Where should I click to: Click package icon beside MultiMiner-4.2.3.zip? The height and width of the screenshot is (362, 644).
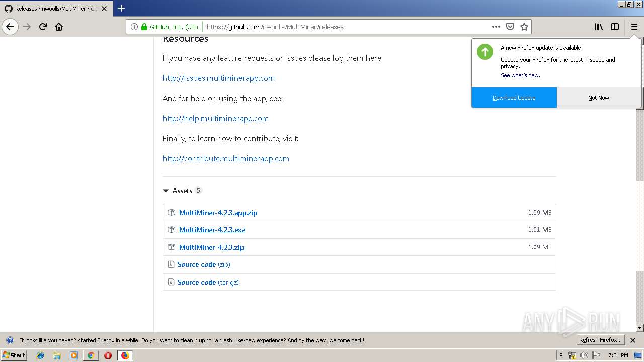coord(171,247)
